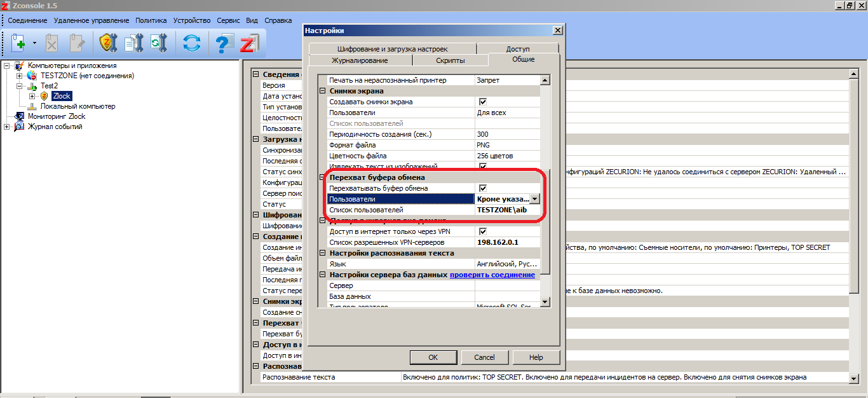The height and width of the screenshot is (398, 868).
Task: Click the delete connection toolbar icon
Action: (x=52, y=43)
